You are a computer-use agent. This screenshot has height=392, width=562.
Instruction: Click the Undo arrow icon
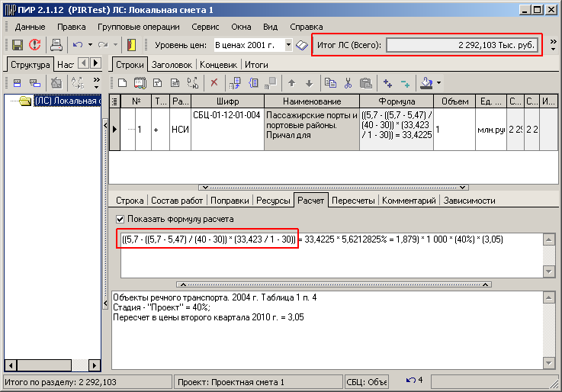(x=78, y=45)
